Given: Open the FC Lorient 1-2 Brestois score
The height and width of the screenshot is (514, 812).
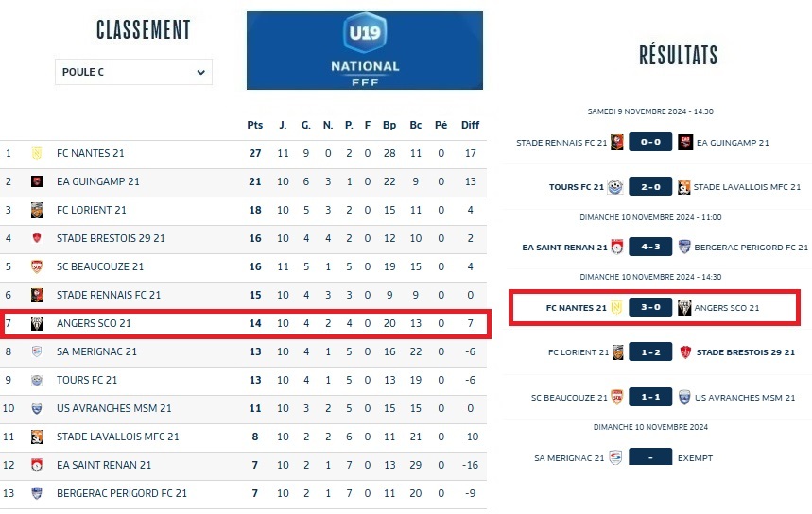Looking at the screenshot, I should [649, 352].
